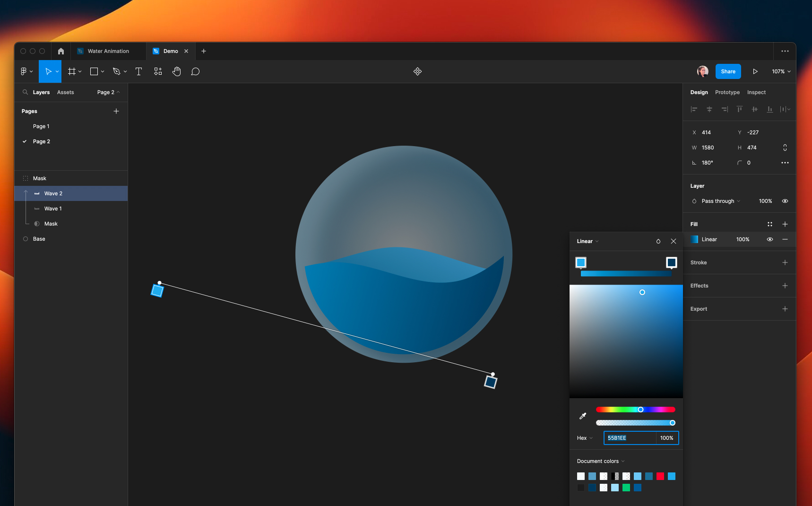Add an effect
Screen dimensions: 812x506
(x=785, y=286)
